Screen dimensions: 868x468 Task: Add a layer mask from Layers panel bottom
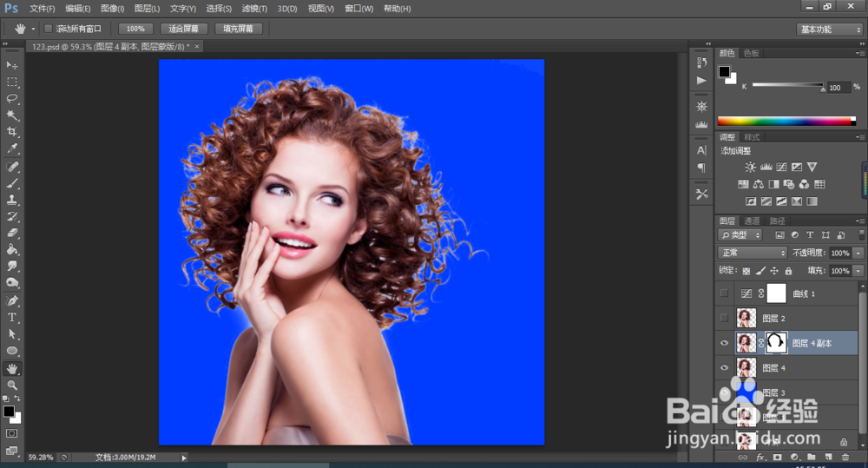point(778,457)
